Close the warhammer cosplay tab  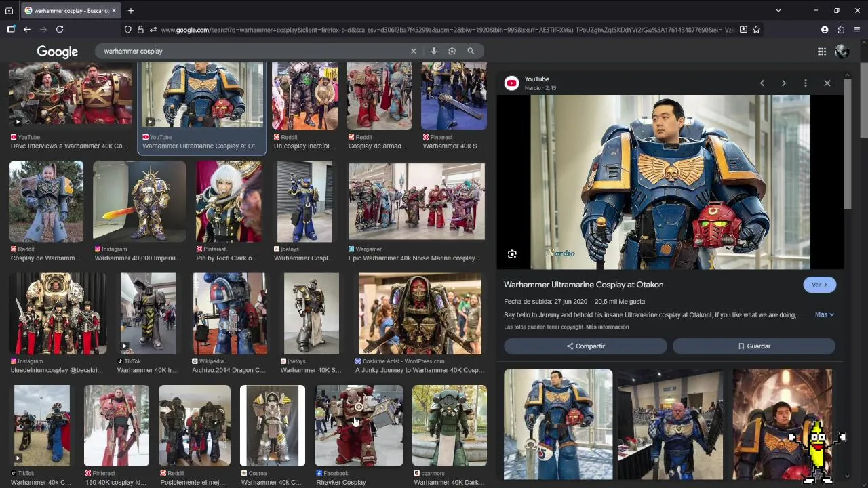113,10
